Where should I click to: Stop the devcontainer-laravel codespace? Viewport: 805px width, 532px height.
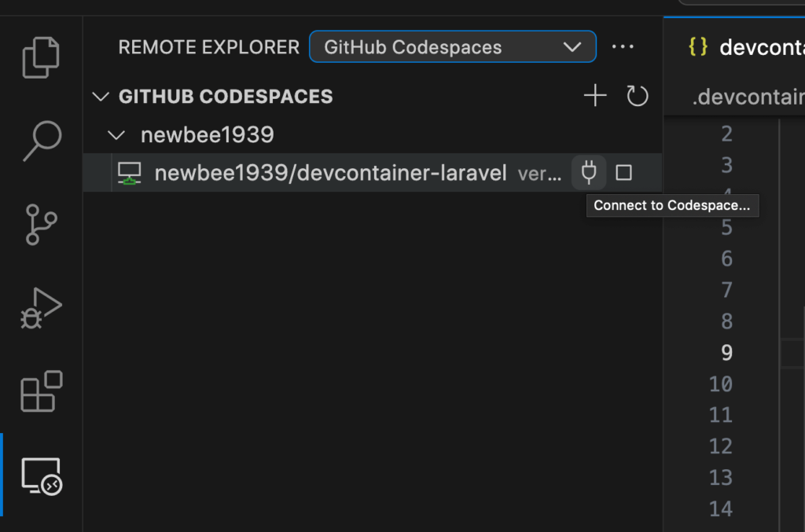tap(623, 172)
